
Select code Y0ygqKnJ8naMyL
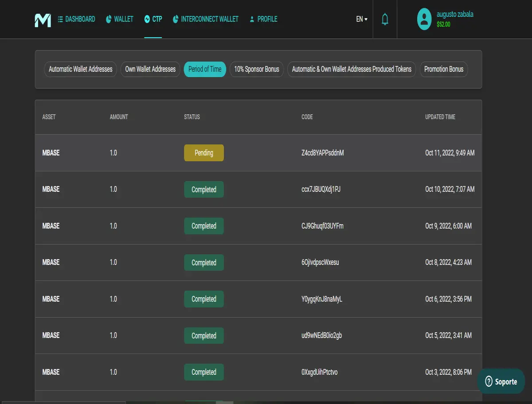click(x=322, y=299)
